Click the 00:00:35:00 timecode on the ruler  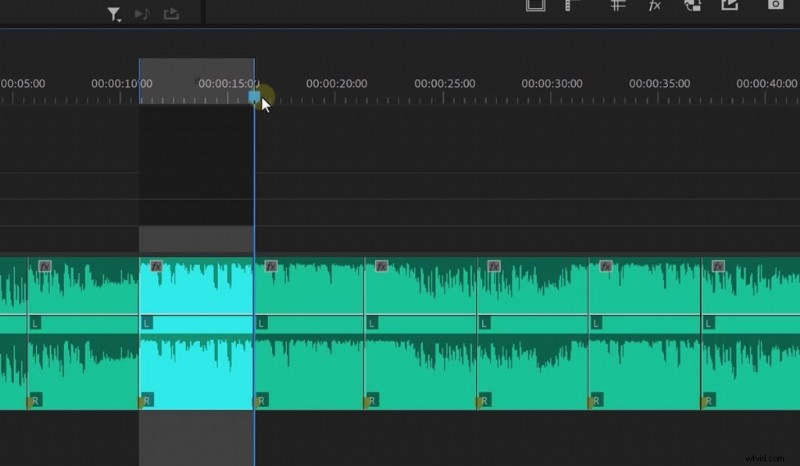pyautogui.click(x=659, y=84)
